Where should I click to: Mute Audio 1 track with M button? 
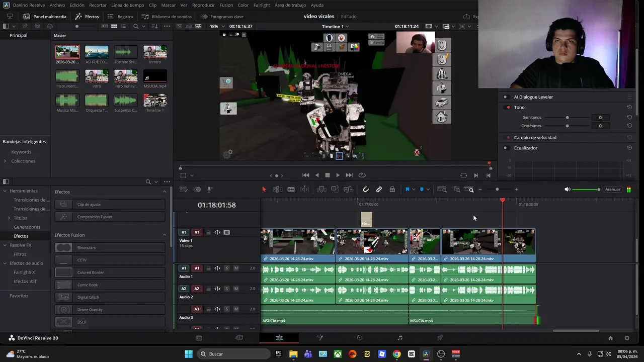pyautogui.click(x=236, y=268)
